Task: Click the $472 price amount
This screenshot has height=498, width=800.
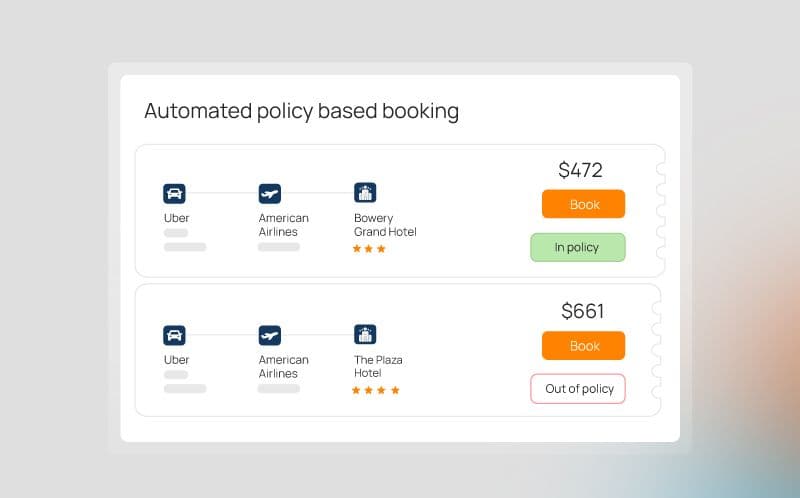Action: (580, 170)
